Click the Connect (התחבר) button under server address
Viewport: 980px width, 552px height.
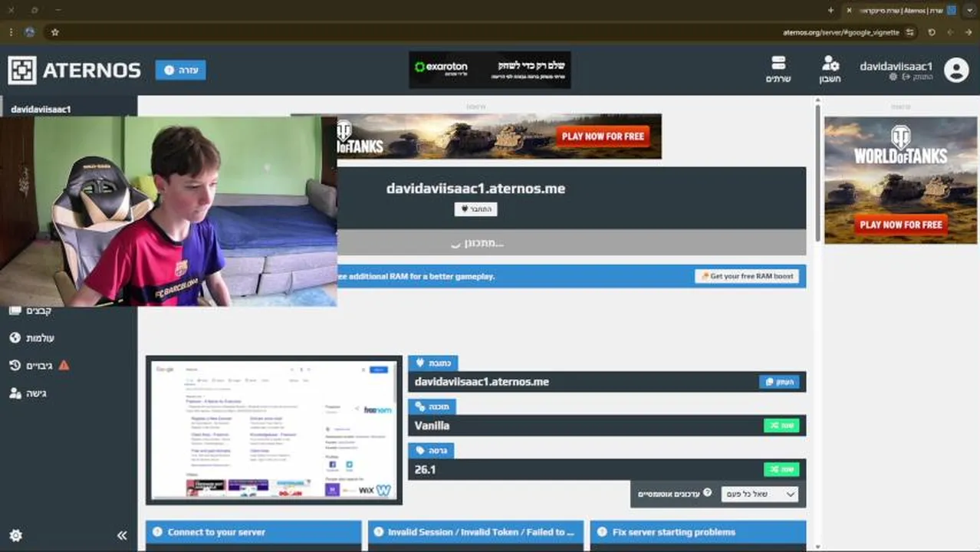tap(475, 209)
